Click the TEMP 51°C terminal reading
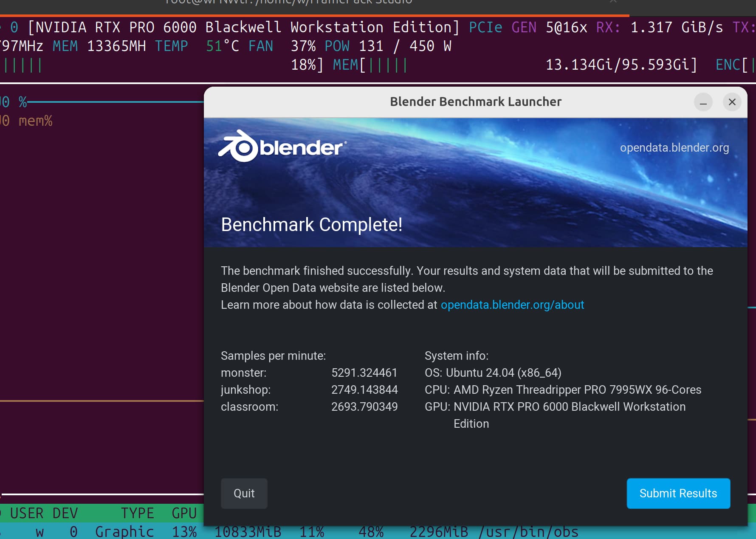Viewport: 756px width, 539px height. [x=197, y=46]
